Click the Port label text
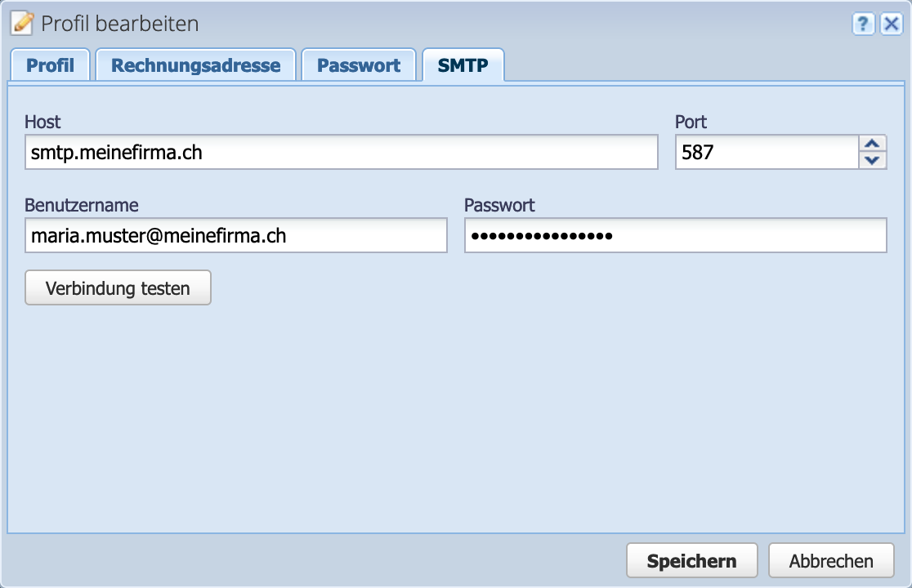This screenshot has width=912, height=588. click(x=691, y=122)
